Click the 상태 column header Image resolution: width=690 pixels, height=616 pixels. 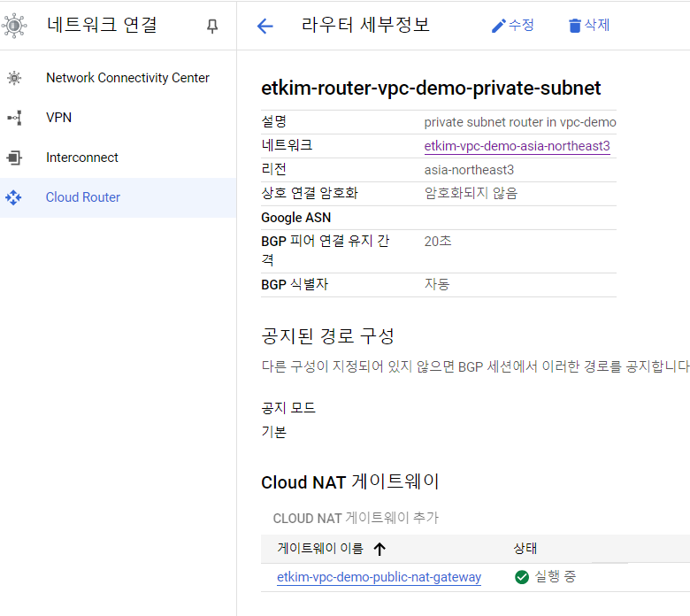(525, 549)
